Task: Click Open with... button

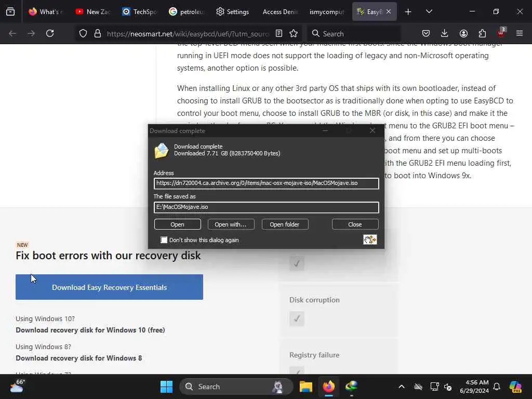Action: (x=231, y=224)
